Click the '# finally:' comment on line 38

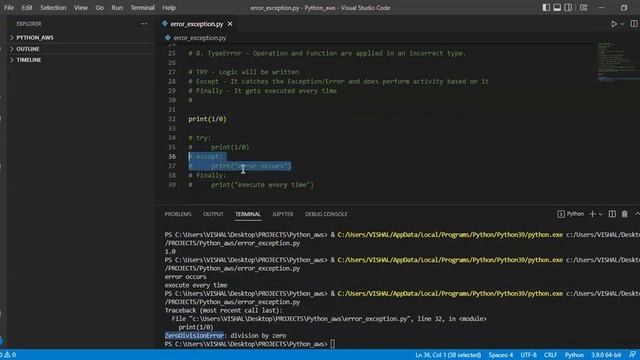(x=207, y=176)
